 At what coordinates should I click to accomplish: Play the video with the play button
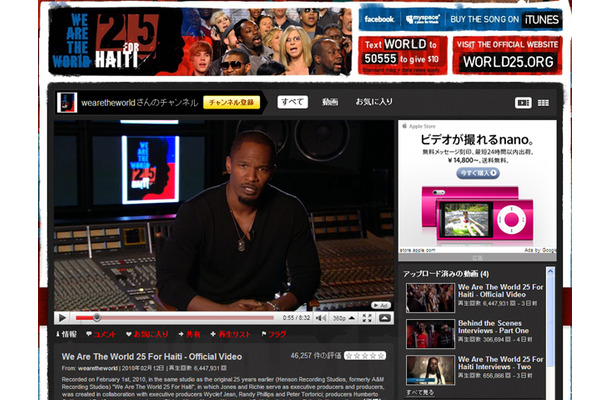pyautogui.click(x=62, y=318)
